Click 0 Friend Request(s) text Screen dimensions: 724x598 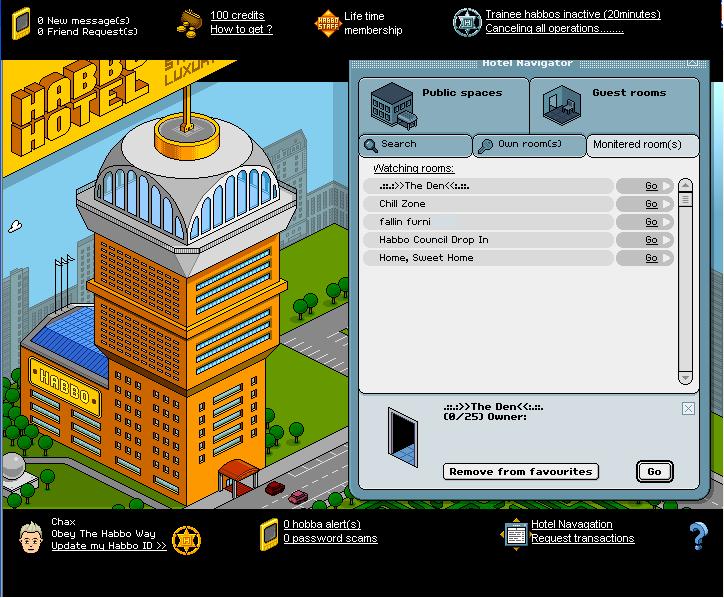87,32
